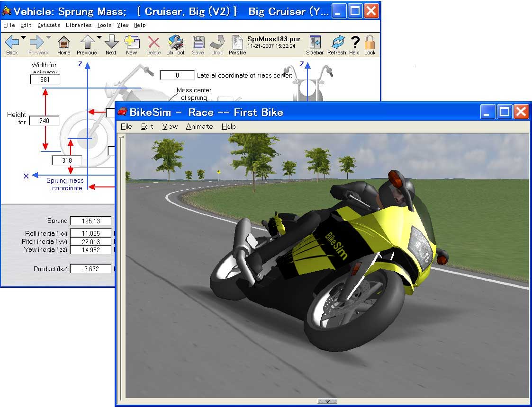Click the Pitch inertia (Iyy) field

91,242
